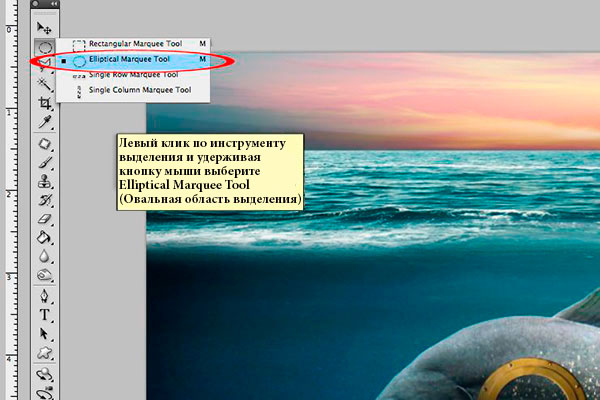
Task: Close the tools panel with round button
Action: coord(36,4)
